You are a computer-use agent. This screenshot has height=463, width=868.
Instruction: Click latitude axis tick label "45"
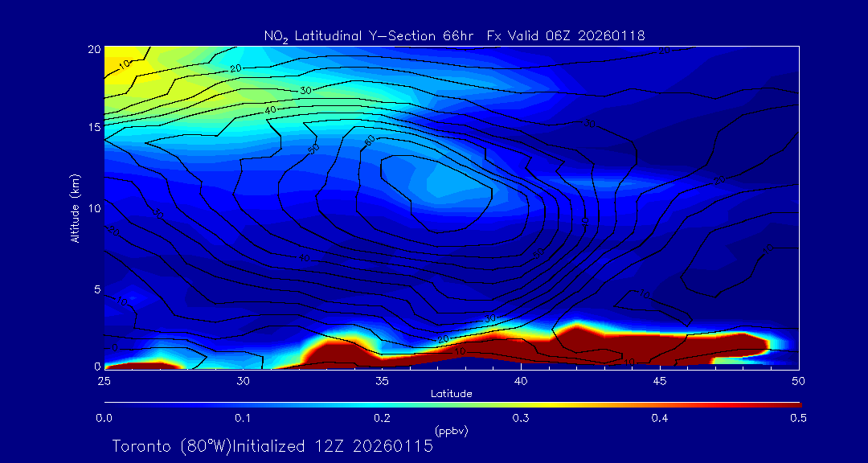[x=660, y=381]
